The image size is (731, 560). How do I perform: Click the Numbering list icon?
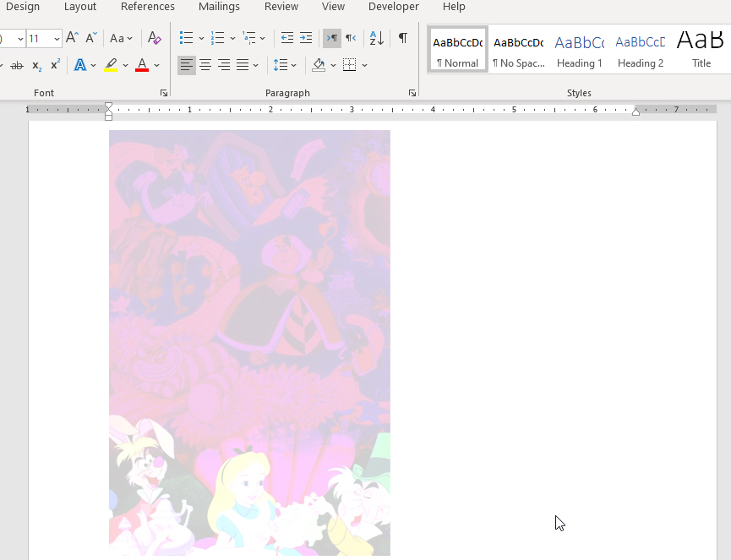pyautogui.click(x=218, y=38)
